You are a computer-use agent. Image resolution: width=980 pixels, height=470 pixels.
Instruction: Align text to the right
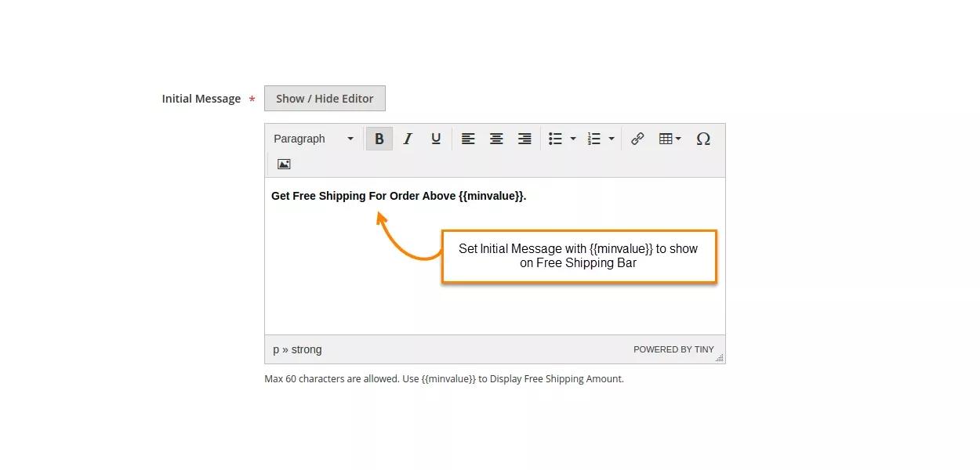(x=524, y=139)
